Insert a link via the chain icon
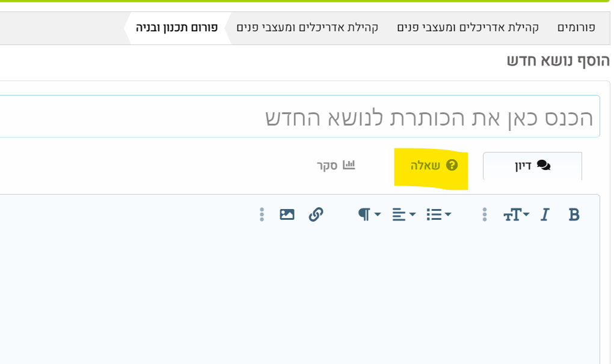 pyautogui.click(x=316, y=214)
